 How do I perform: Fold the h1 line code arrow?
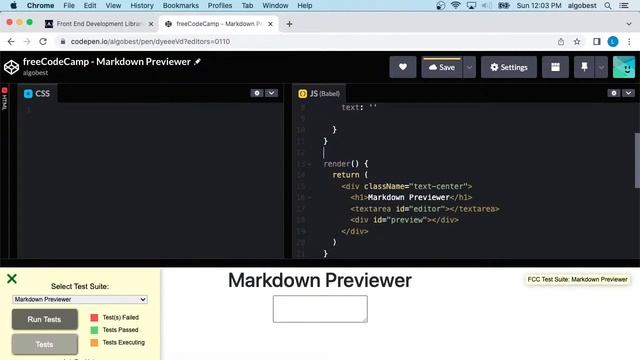point(309,198)
